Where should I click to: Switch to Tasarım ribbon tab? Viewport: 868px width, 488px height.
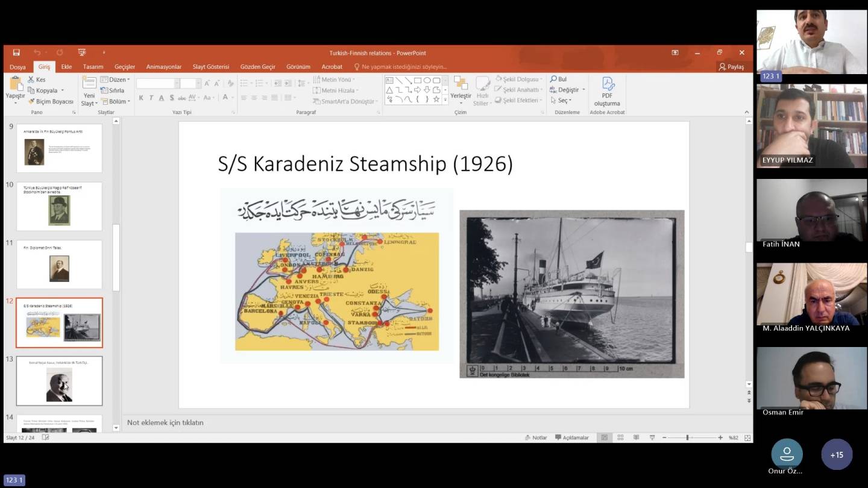click(x=93, y=67)
